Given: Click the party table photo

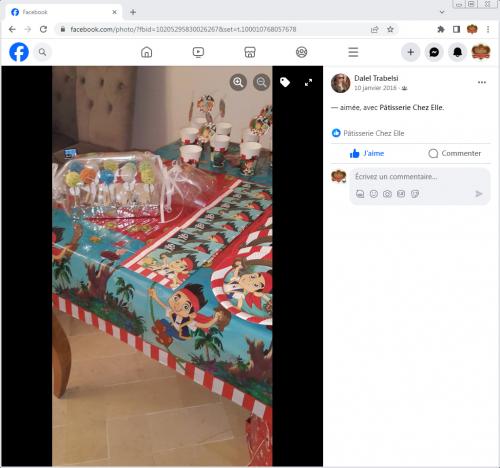Looking at the screenshot, I should pos(162,266).
